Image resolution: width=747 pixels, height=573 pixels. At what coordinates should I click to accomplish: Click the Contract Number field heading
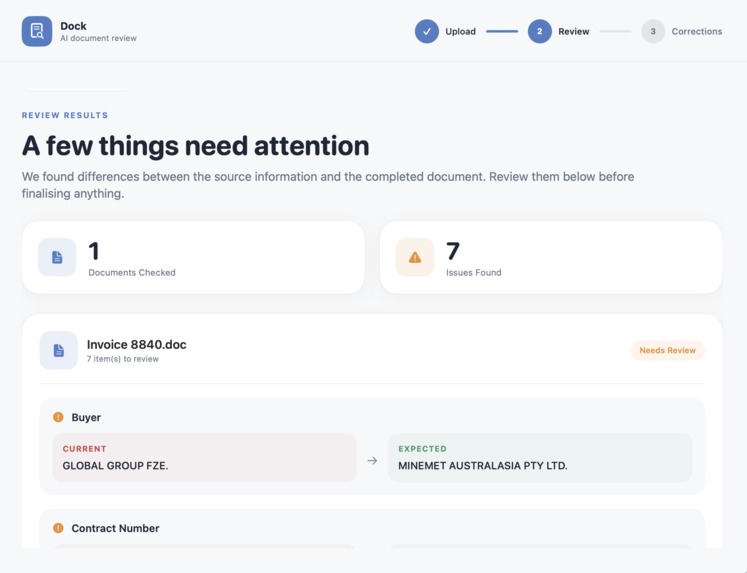click(115, 528)
